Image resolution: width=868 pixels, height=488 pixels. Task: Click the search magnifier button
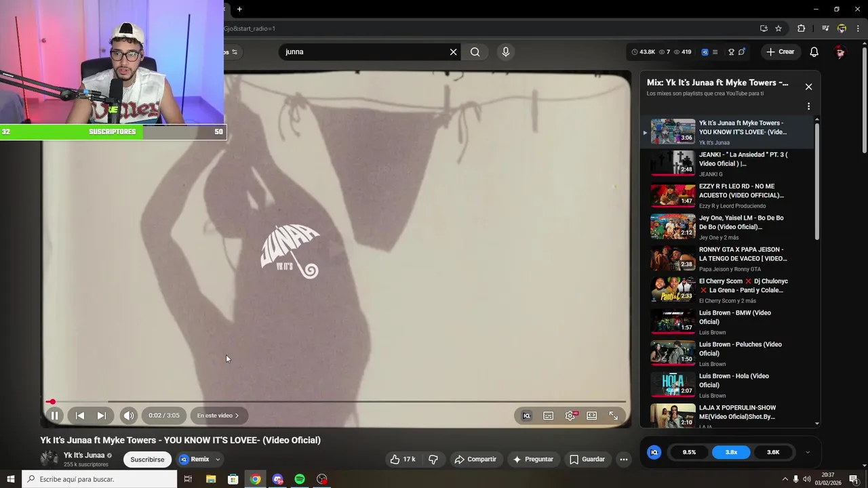click(475, 52)
